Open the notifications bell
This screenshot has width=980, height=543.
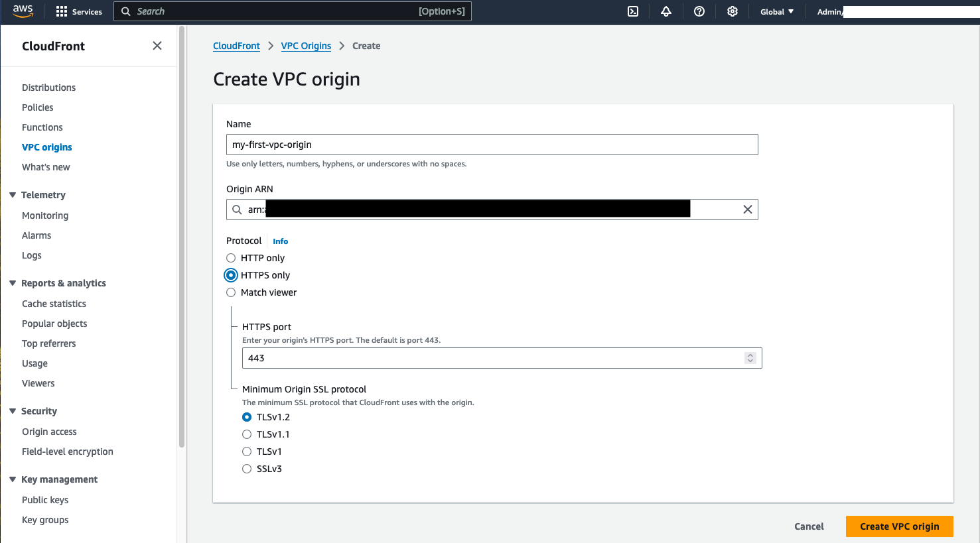coord(665,11)
